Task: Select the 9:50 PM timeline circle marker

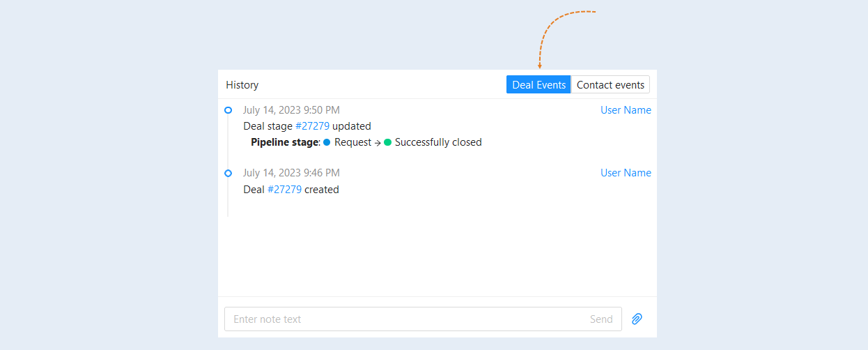Action: coord(228,110)
